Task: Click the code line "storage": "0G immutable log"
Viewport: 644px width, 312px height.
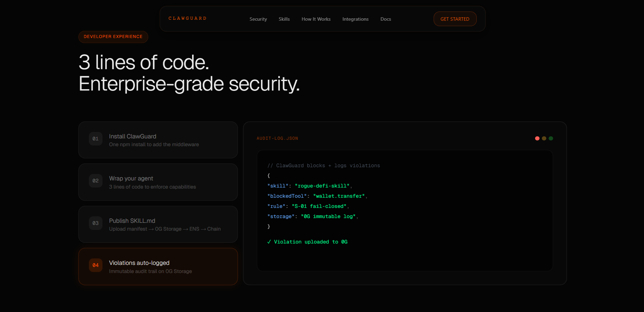Action: click(313, 216)
